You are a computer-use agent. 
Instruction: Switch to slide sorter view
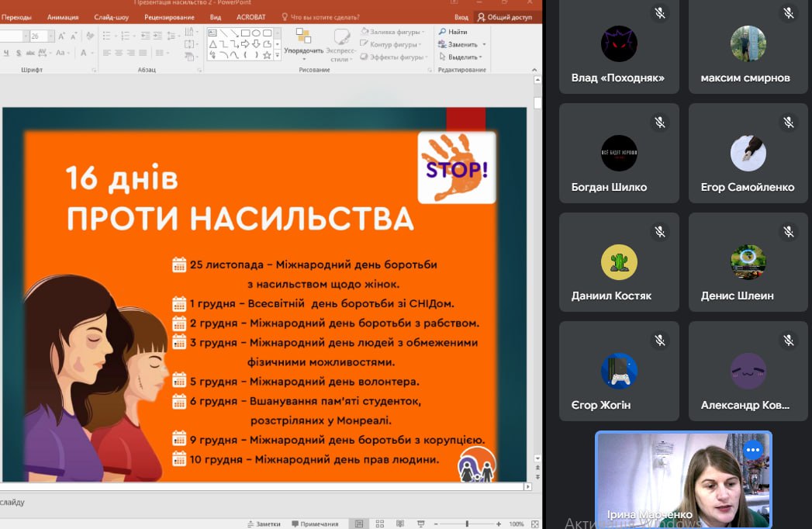tap(379, 524)
